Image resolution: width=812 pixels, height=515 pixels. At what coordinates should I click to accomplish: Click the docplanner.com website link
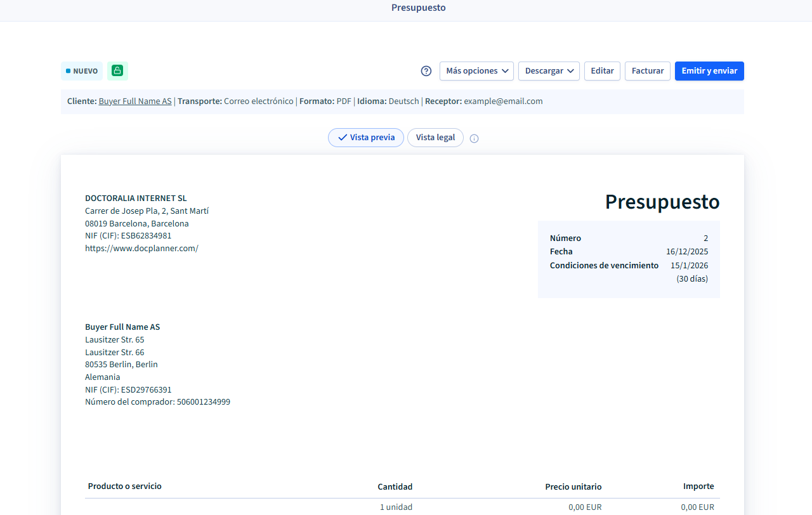[141, 248]
